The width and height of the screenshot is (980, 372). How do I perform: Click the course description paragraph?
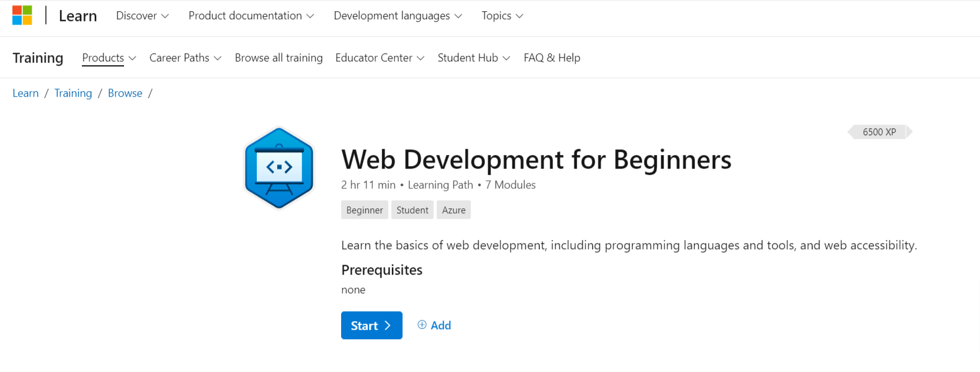coord(629,245)
